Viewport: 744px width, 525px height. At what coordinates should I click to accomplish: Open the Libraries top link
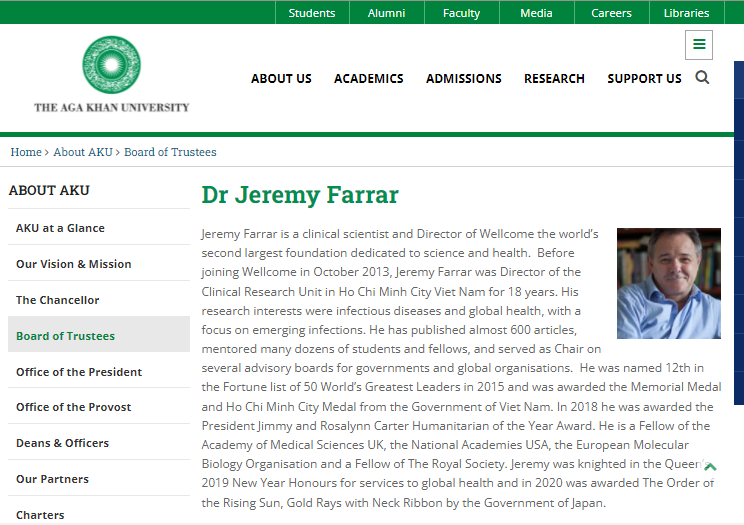point(686,13)
